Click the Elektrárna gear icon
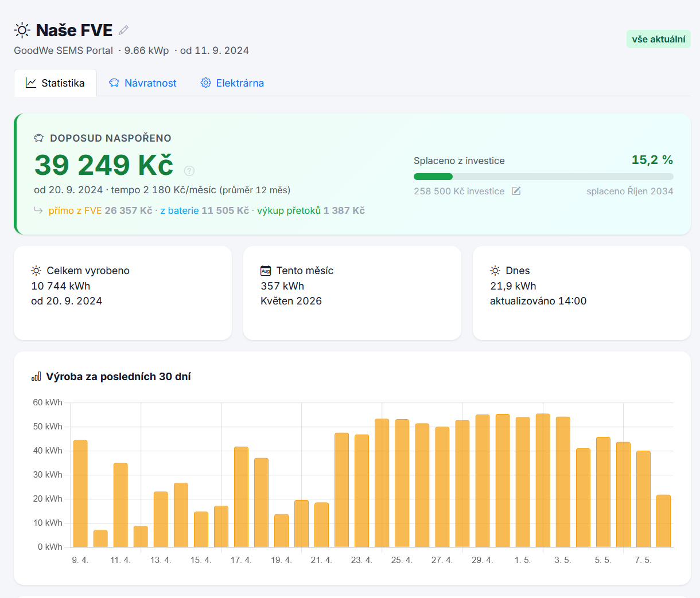700x598 pixels. click(x=205, y=83)
